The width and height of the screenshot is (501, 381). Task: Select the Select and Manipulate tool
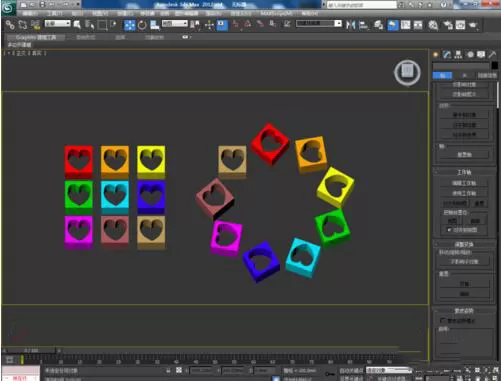pyautogui.click(x=209, y=25)
